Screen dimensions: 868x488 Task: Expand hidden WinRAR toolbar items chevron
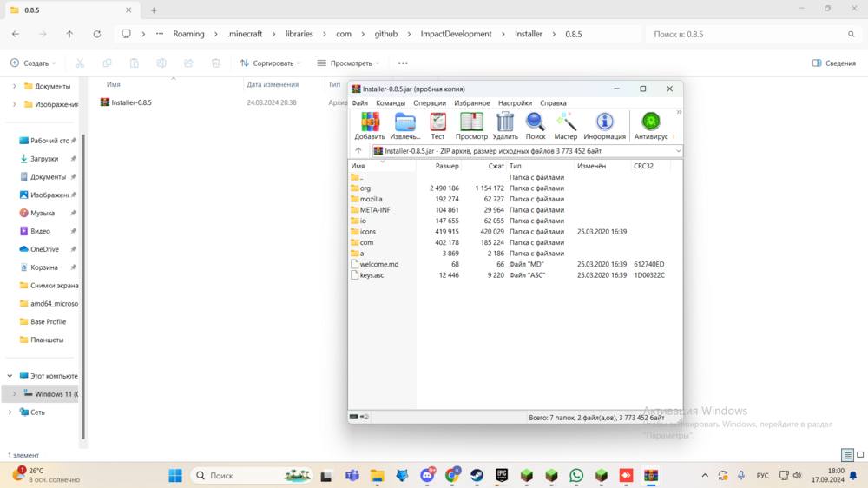click(679, 112)
